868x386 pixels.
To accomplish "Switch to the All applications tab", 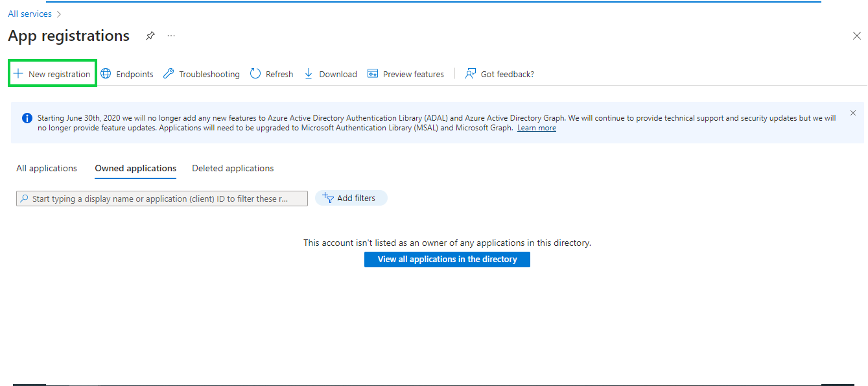I will pos(47,168).
